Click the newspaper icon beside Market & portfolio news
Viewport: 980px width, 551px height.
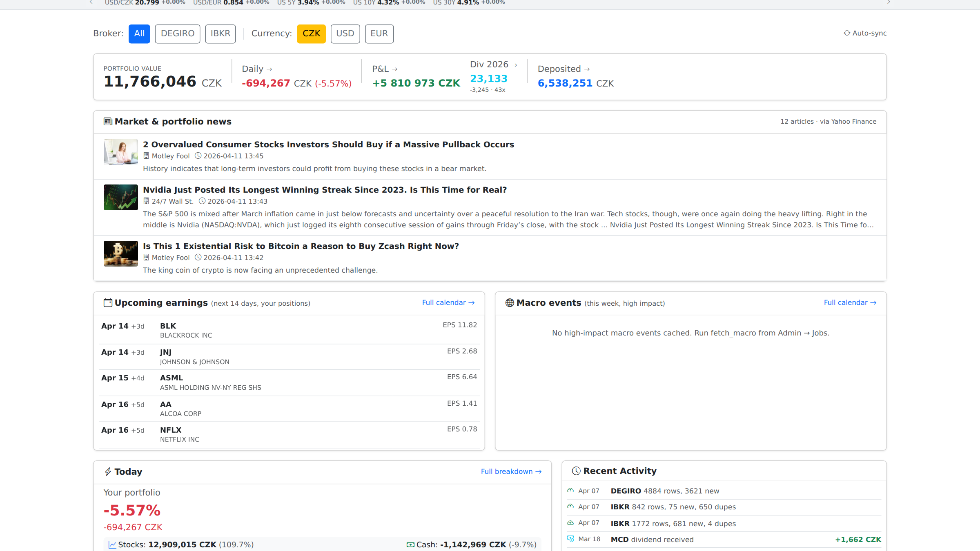point(108,122)
